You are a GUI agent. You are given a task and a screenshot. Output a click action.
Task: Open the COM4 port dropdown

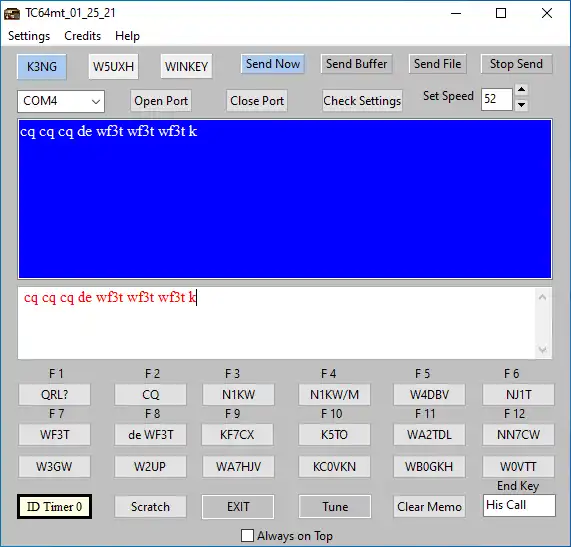tap(61, 101)
